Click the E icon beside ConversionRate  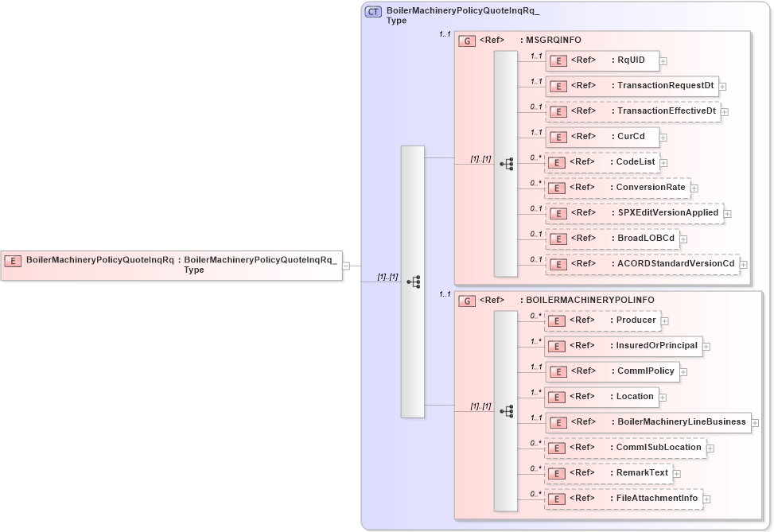558,188
